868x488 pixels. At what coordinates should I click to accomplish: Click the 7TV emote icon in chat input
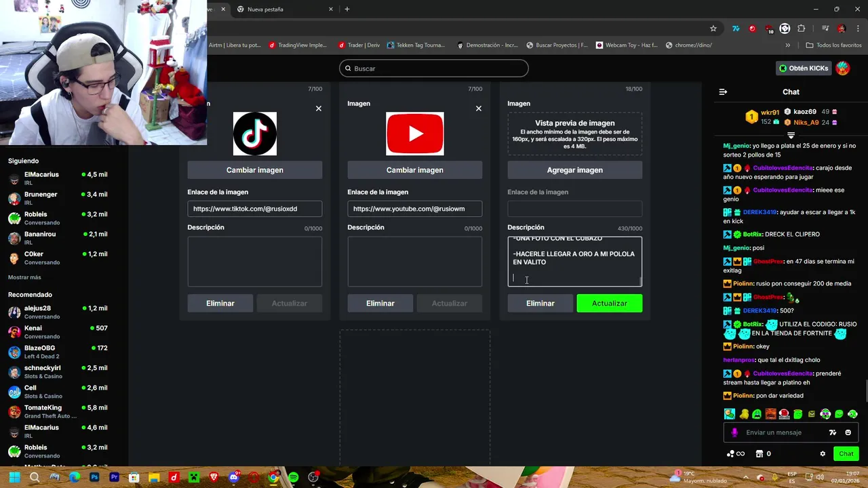pyautogui.click(x=833, y=432)
